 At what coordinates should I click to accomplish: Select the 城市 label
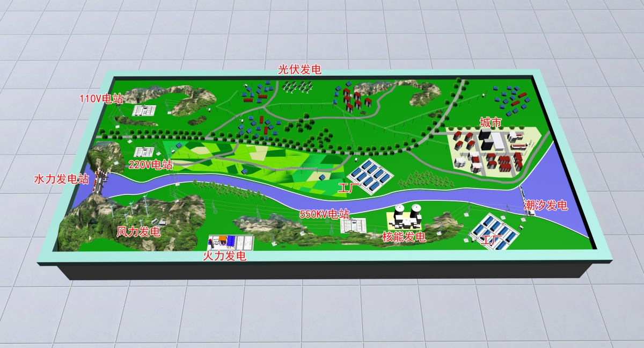491,123
